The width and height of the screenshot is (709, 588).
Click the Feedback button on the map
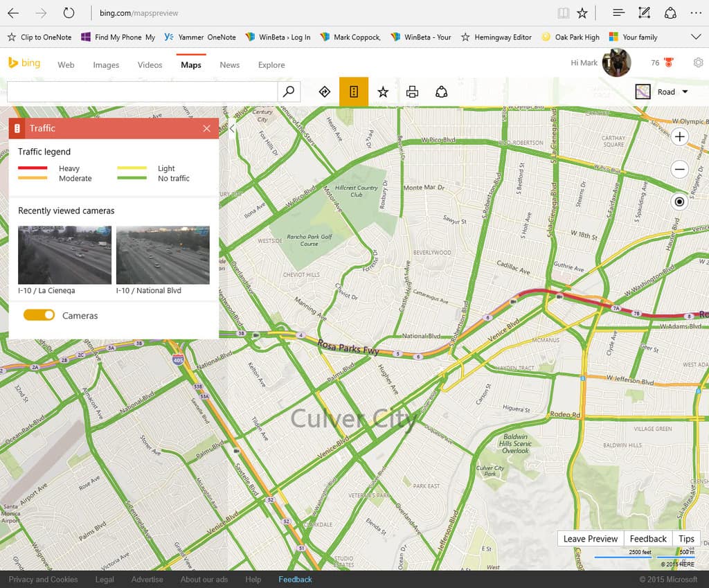(x=648, y=539)
